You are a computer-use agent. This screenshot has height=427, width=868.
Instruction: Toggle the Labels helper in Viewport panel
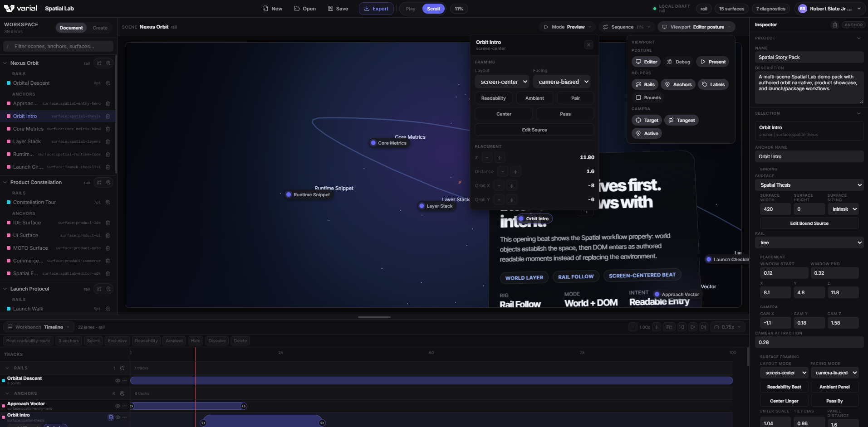713,84
